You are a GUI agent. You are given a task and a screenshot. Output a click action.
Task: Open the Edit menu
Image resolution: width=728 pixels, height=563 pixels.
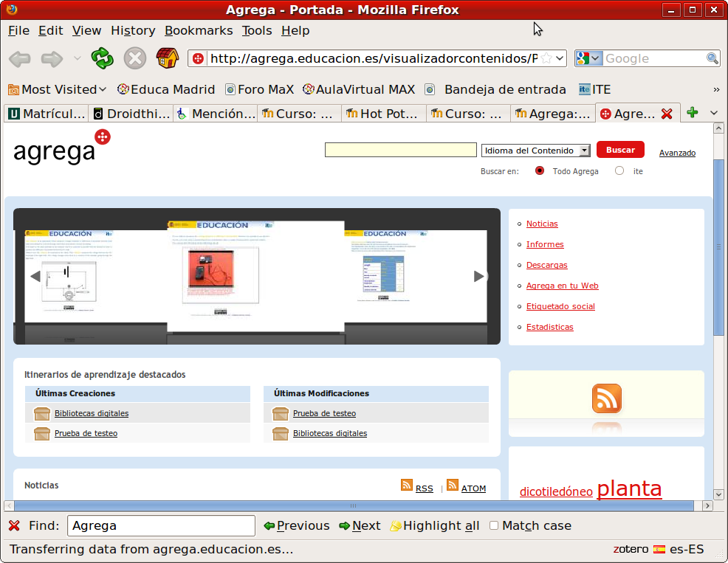(x=51, y=31)
